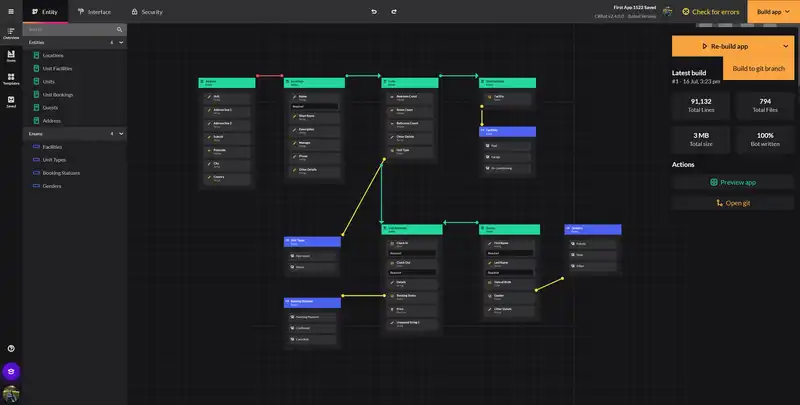
Task: Click the undo arrow icon
Action: [x=374, y=12]
